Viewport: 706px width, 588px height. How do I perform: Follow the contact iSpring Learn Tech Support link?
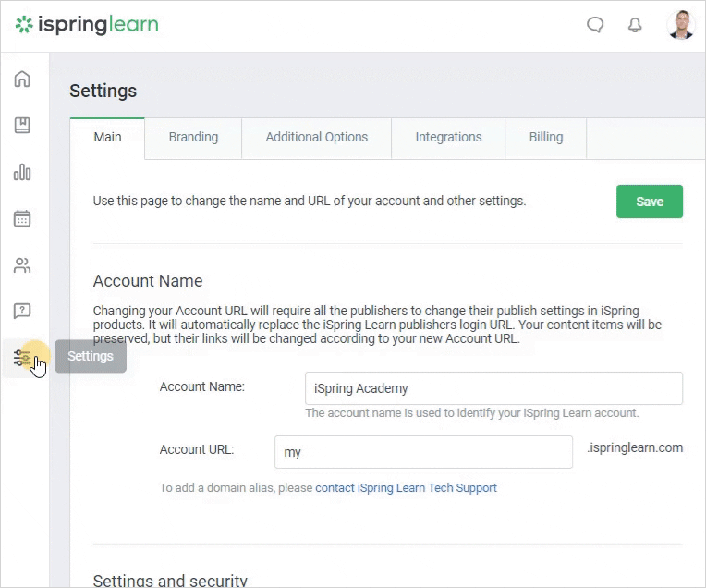tap(406, 487)
